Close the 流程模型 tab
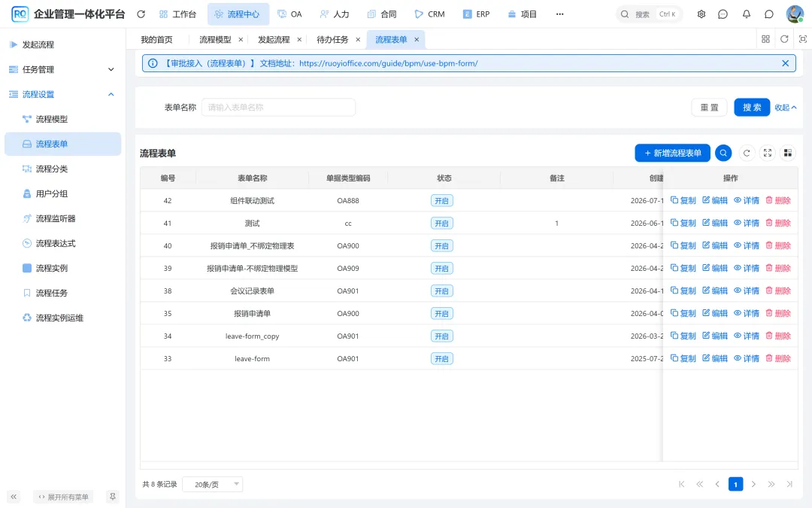The height and width of the screenshot is (508, 812). point(241,39)
